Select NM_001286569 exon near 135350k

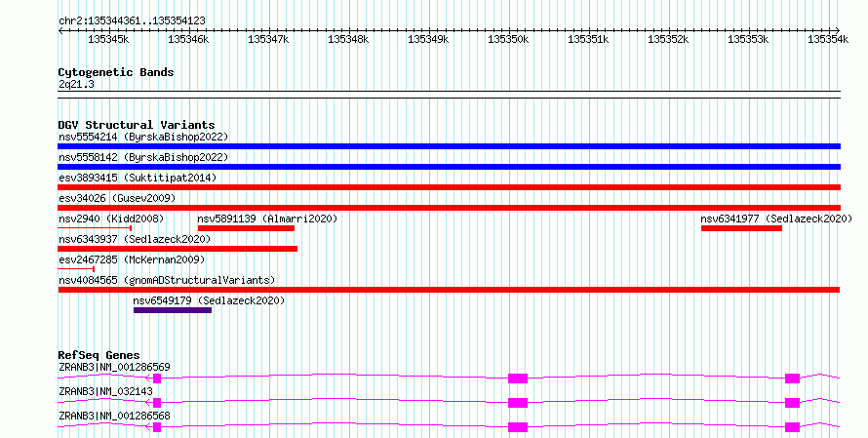pos(518,378)
